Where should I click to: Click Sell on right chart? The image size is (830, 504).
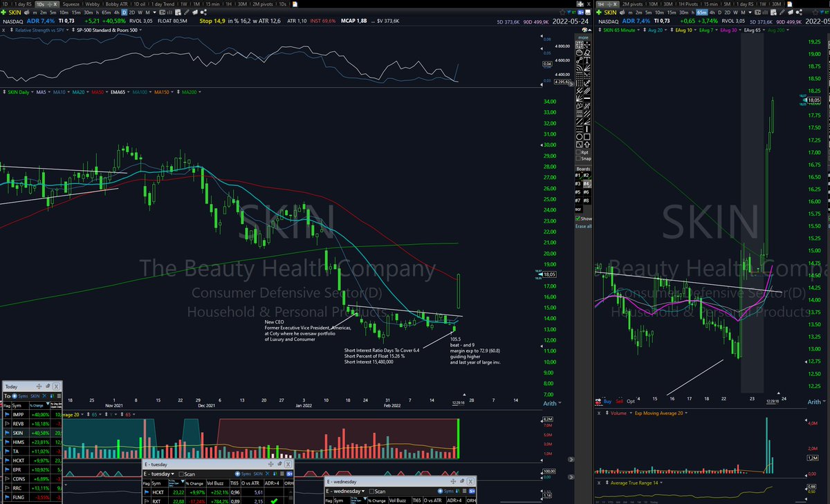tap(619, 401)
